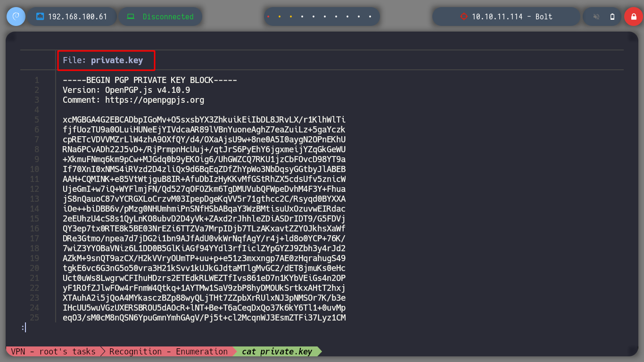Click key line starting +XkmuFNmq6km9pCw
Image resolution: width=644 pixels, height=362 pixels.
coord(204,159)
